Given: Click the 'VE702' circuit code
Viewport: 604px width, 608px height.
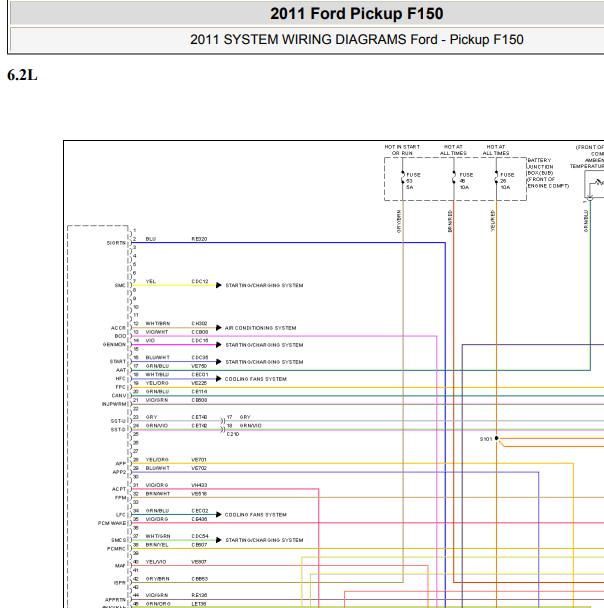Looking at the screenshot, I should click(199, 468).
